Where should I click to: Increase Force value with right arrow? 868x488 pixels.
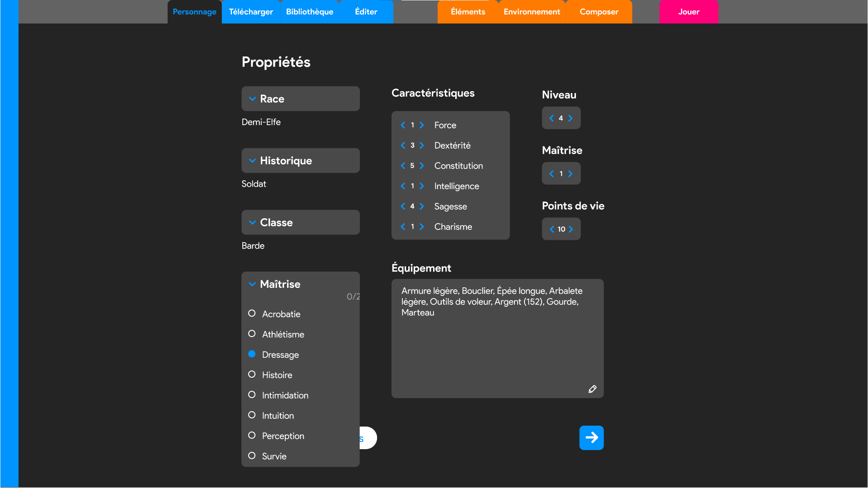point(422,125)
